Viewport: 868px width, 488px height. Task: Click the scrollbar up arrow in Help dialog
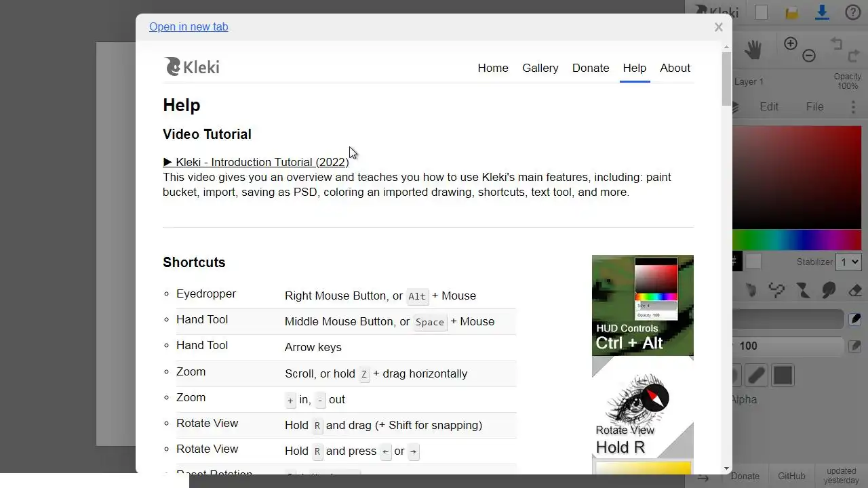coord(726,47)
